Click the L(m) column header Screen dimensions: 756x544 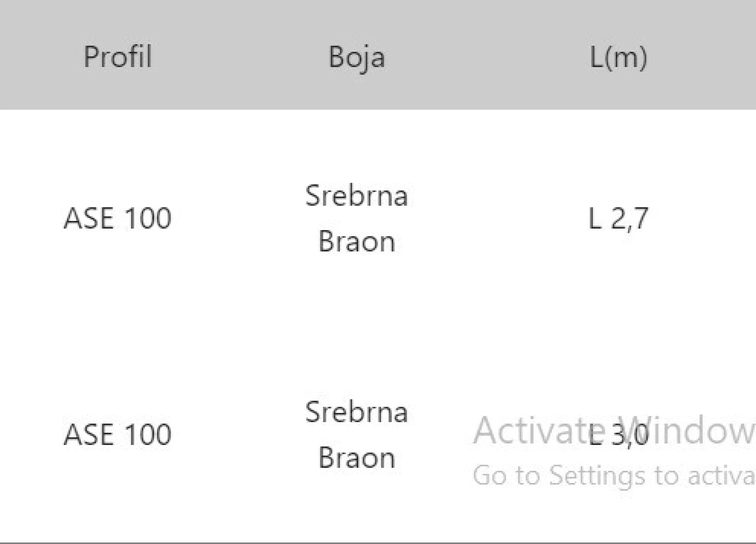[x=618, y=58]
